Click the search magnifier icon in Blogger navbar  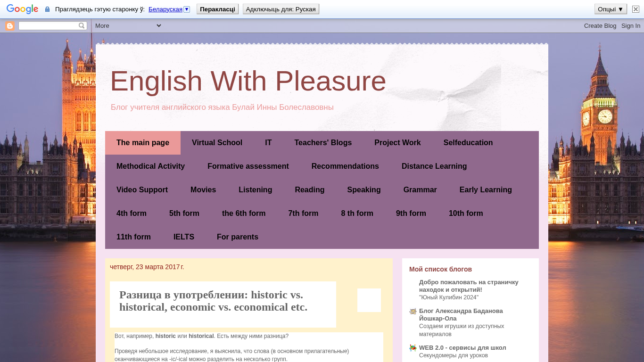(82, 26)
